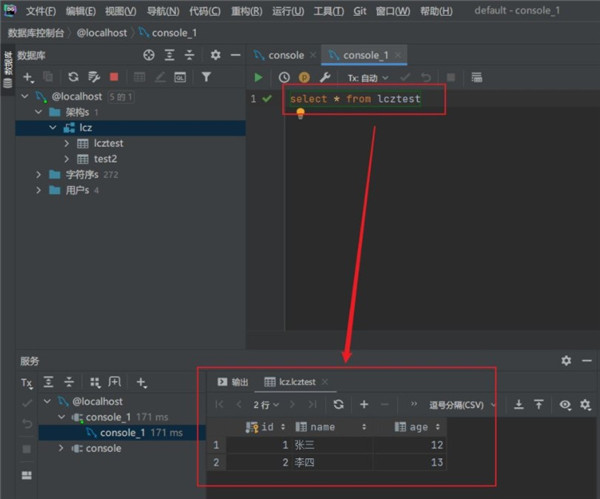This screenshot has height=499, width=600.
Task: Open database panel gear options
Action: click(x=215, y=55)
